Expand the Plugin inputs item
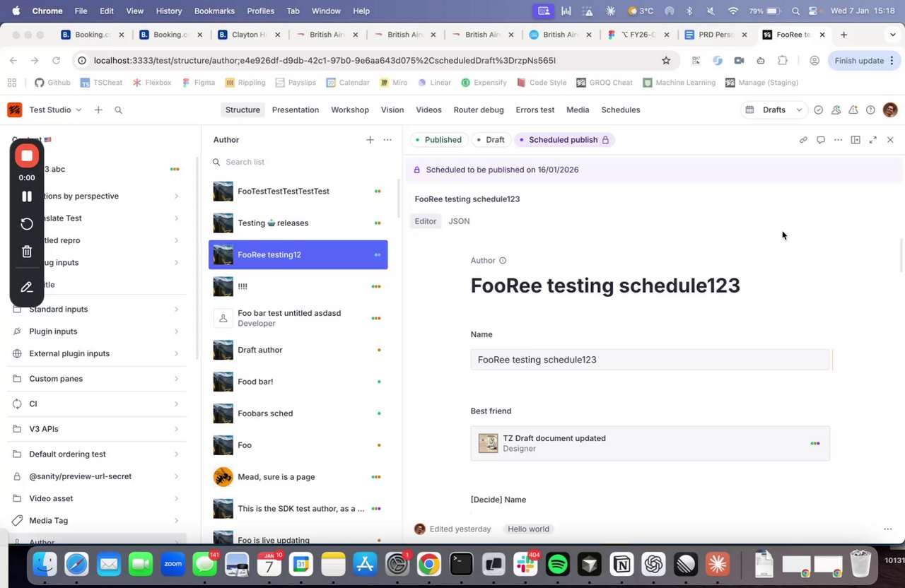The image size is (905, 588). pyautogui.click(x=97, y=331)
